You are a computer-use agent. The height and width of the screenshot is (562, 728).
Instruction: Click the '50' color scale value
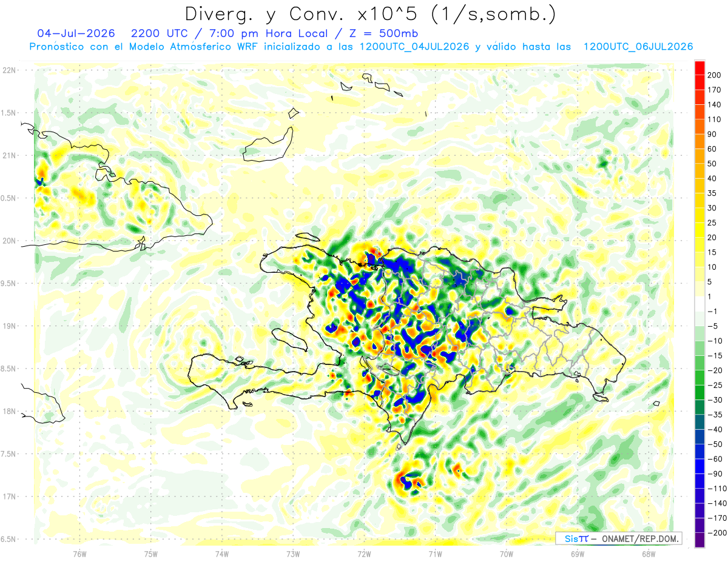pyautogui.click(x=713, y=164)
